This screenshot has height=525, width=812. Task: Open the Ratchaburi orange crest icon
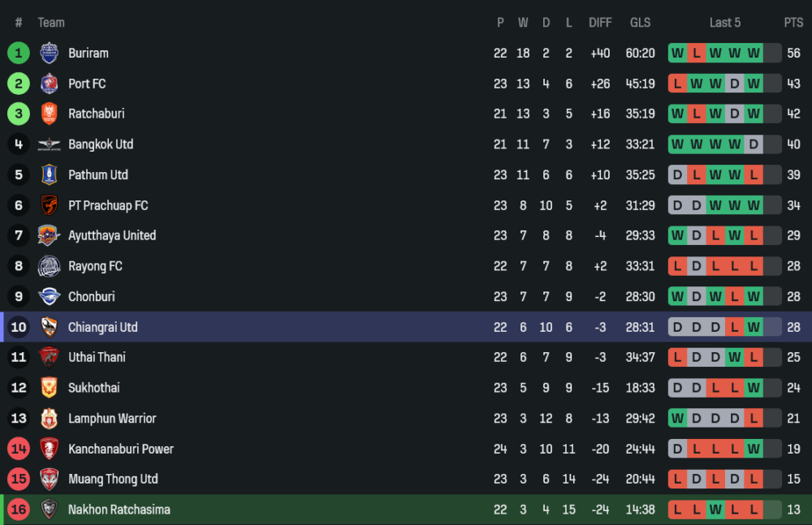pyautogui.click(x=49, y=114)
